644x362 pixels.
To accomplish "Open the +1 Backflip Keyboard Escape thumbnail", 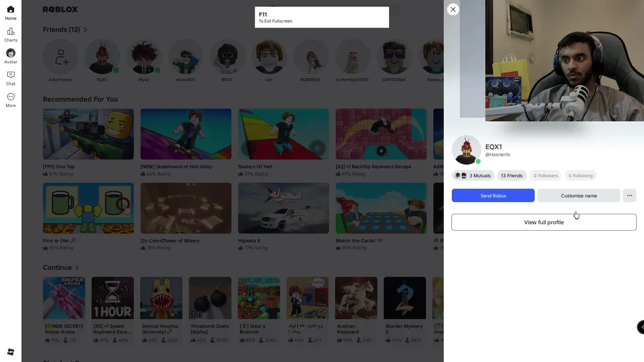I will tap(381, 134).
